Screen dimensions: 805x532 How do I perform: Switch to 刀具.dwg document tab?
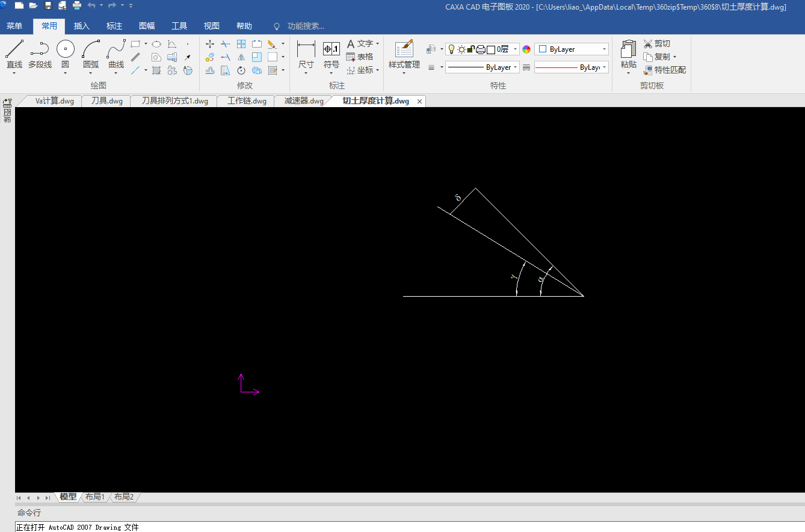106,101
